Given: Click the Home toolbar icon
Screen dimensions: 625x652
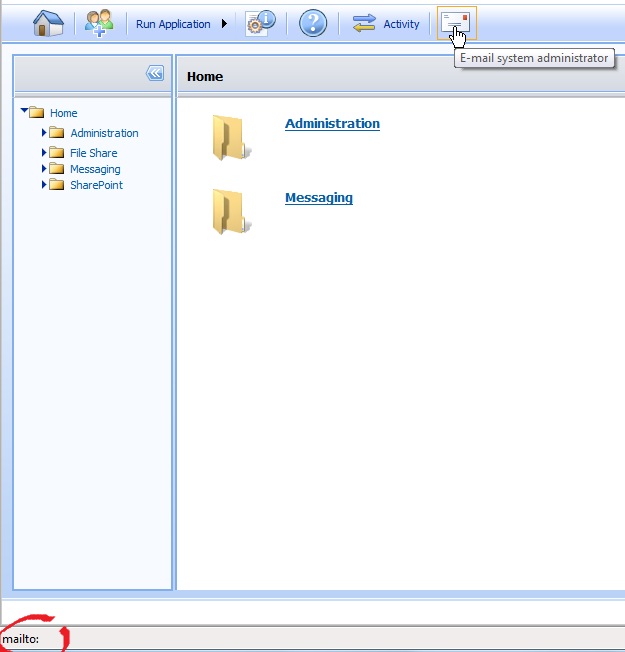Looking at the screenshot, I should point(48,23).
